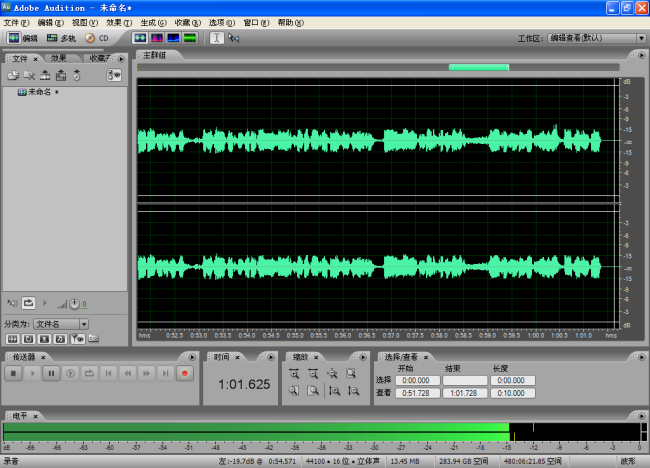This screenshot has width=650, height=468.
Task: Click go to beginning transport button
Action: click(x=109, y=373)
